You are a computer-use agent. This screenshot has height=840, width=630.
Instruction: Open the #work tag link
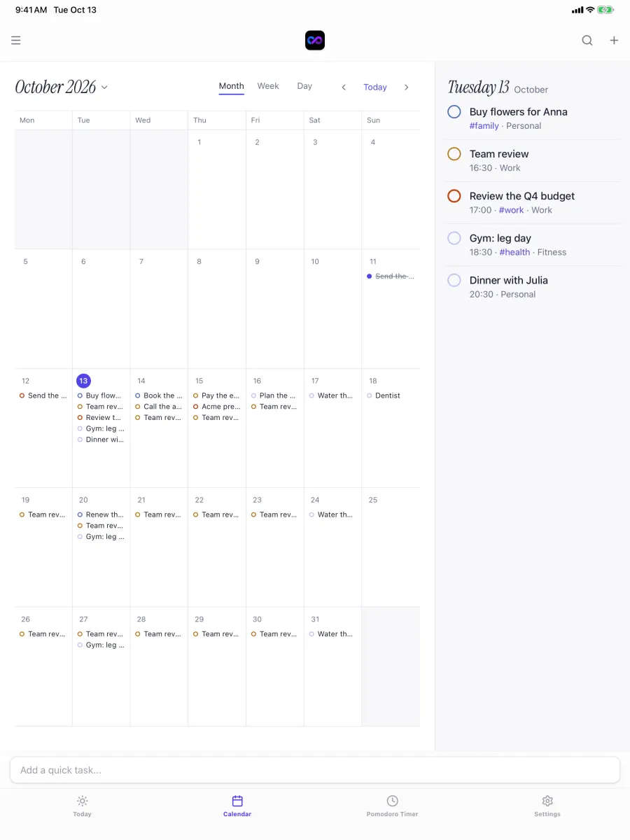click(512, 210)
